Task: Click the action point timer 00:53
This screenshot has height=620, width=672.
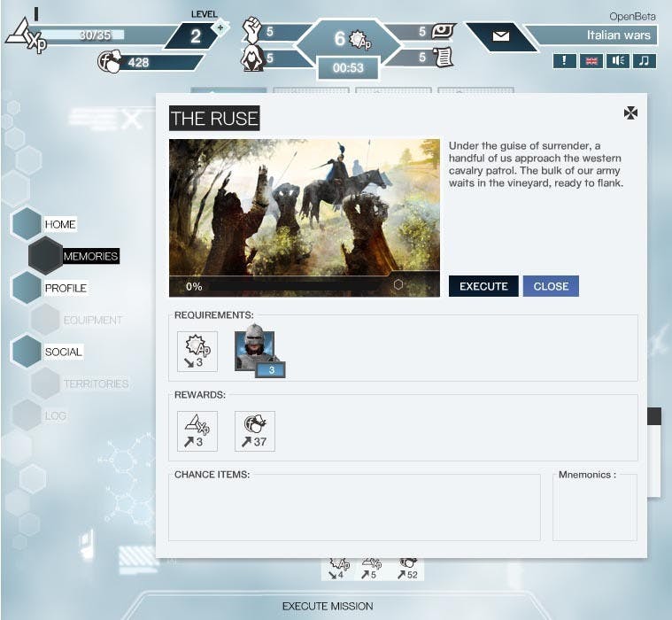Action: pyautogui.click(x=348, y=67)
